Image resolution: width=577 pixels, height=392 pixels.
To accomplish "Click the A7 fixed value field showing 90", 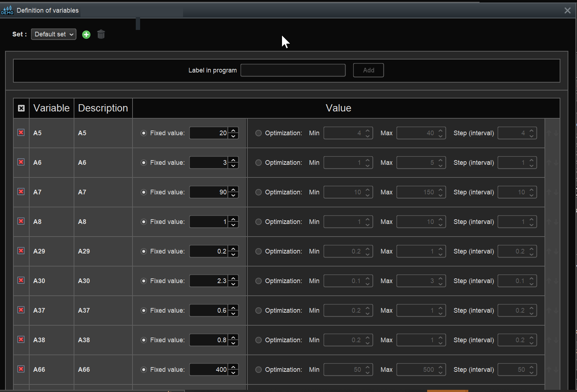I will [209, 192].
